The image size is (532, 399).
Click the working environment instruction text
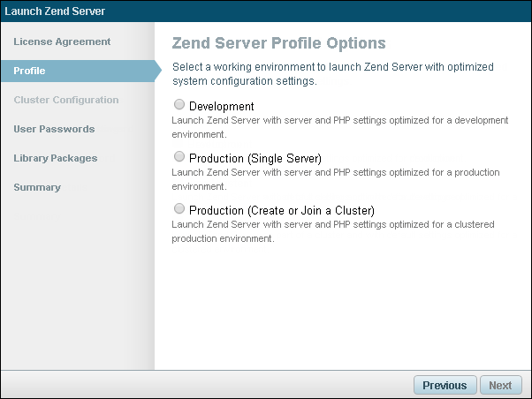click(332, 74)
